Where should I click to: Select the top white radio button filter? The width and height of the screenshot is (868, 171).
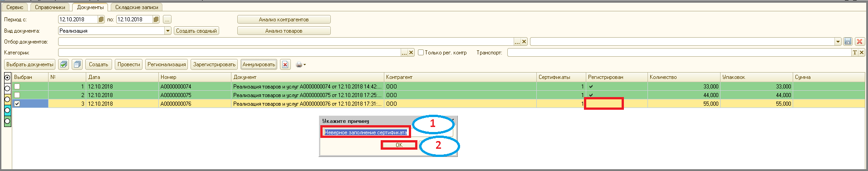[x=7, y=78]
